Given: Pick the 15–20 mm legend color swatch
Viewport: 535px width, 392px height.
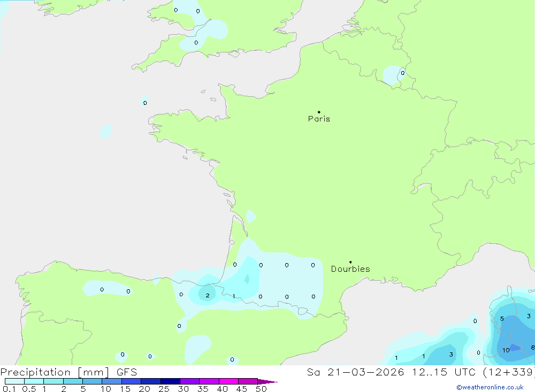Looking at the screenshot, I should coord(132,381).
